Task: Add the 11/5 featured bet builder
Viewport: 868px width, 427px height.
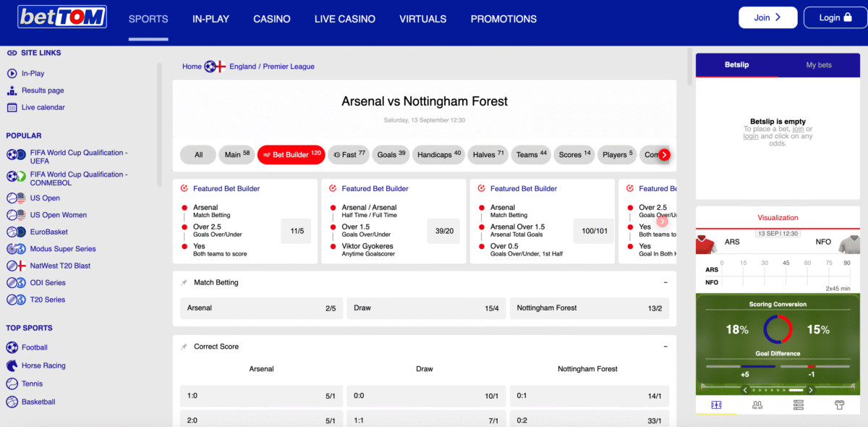Action: 296,231
